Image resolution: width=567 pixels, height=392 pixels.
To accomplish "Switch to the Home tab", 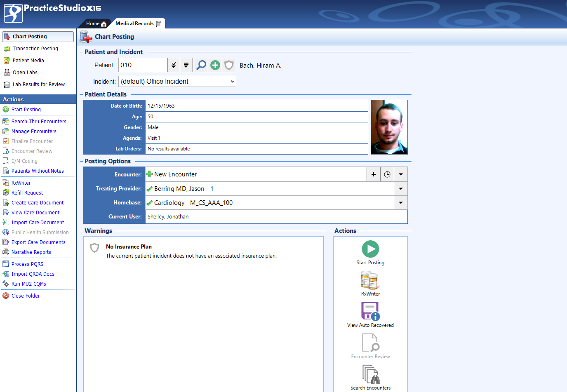I will click(x=96, y=23).
